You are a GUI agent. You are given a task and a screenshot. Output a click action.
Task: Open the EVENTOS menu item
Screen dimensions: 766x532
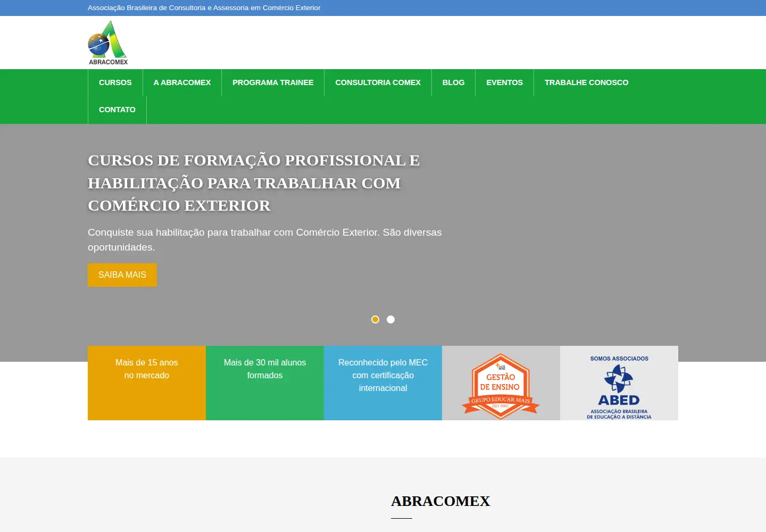pyautogui.click(x=504, y=82)
